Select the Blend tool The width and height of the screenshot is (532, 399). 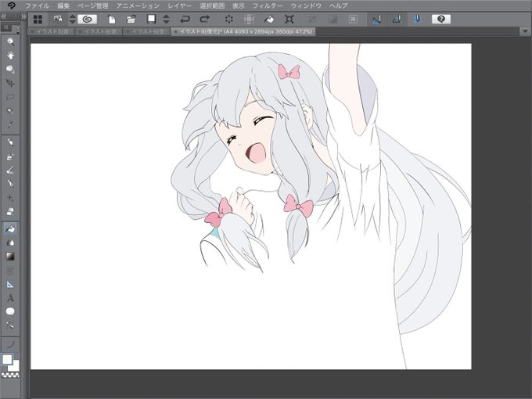point(10,243)
